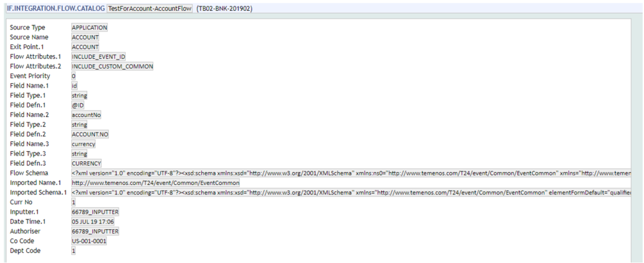Click the Exit Point.1 ACCOUNT value
This screenshot has height=263, width=644.
coord(85,47)
